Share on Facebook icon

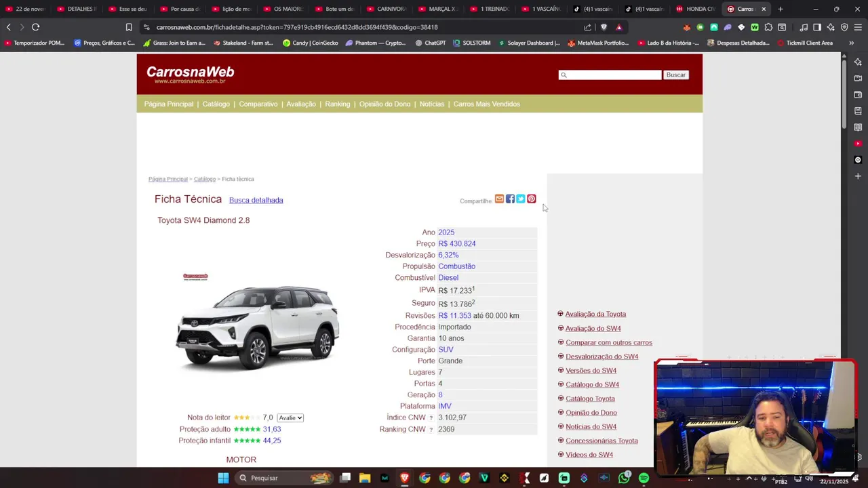(x=510, y=199)
